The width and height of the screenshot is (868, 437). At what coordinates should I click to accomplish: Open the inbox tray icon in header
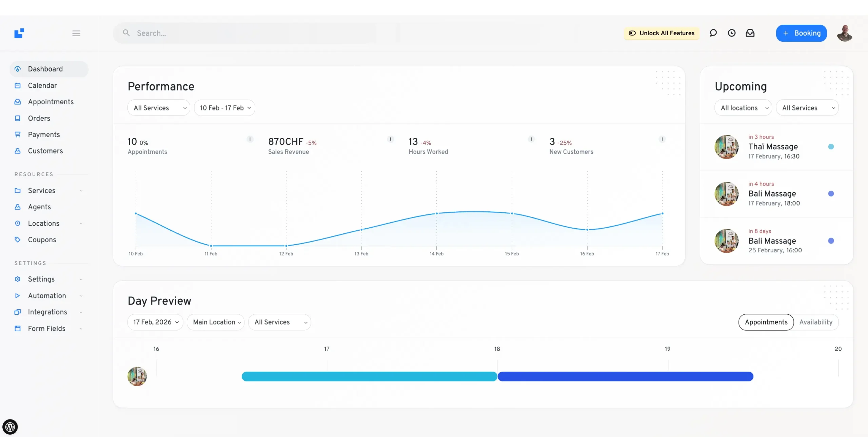pyautogui.click(x=750, y=33)
